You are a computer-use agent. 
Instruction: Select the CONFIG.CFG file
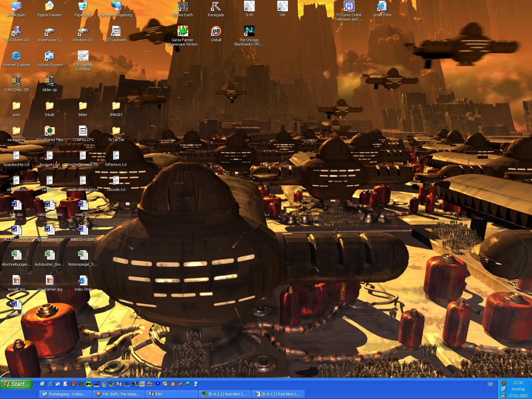pyautogui.click(x=83, y=134)
